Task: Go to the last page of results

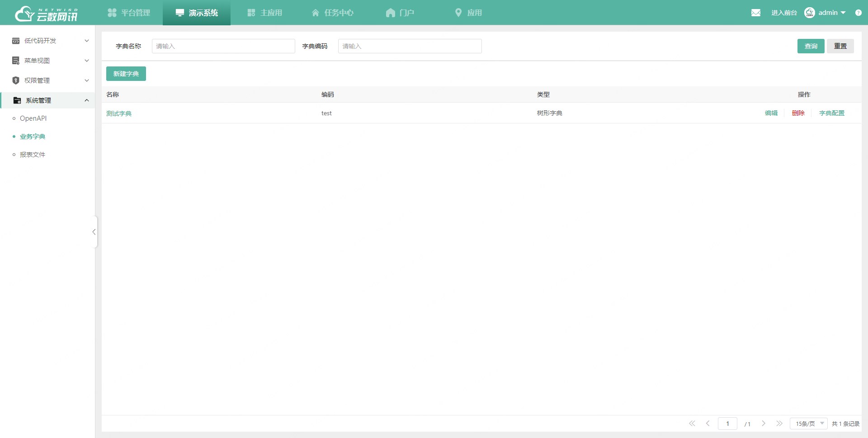Action: 779,424
